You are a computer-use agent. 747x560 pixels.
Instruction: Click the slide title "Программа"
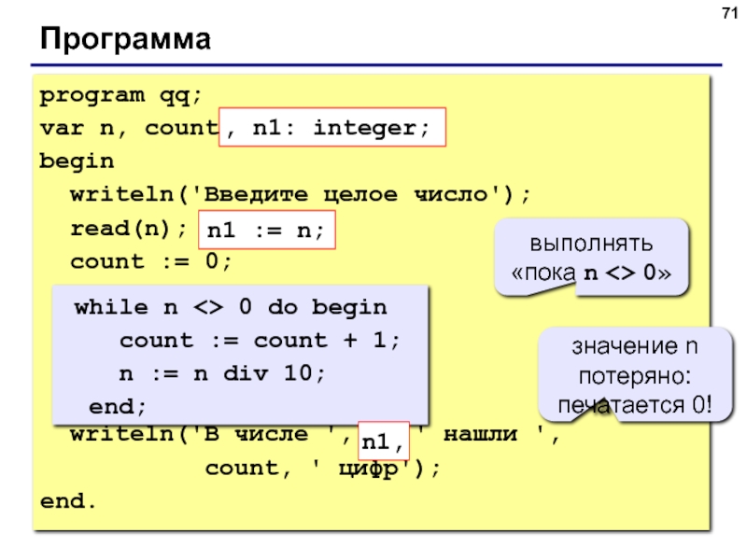125,39
